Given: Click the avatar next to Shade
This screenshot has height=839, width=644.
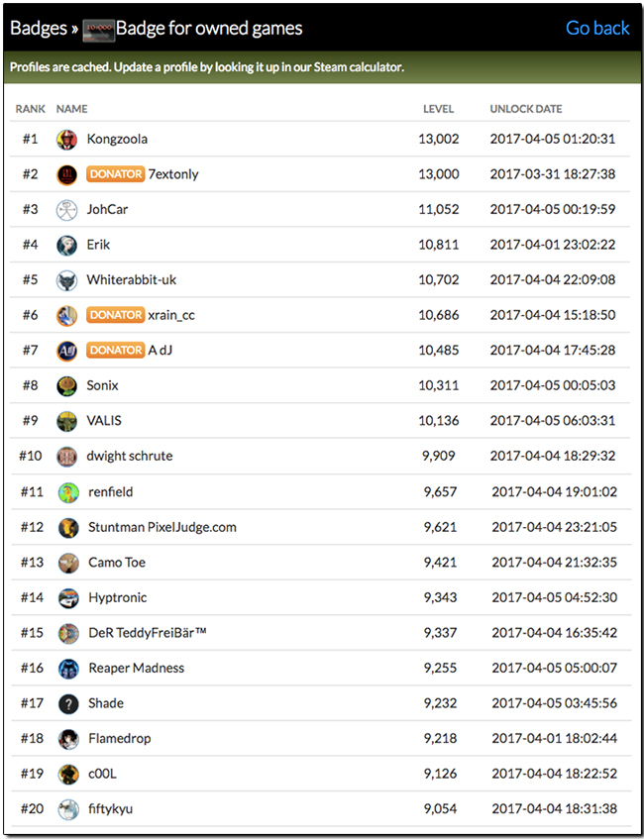Looking at the screenshot, I should tap(67, 703).
